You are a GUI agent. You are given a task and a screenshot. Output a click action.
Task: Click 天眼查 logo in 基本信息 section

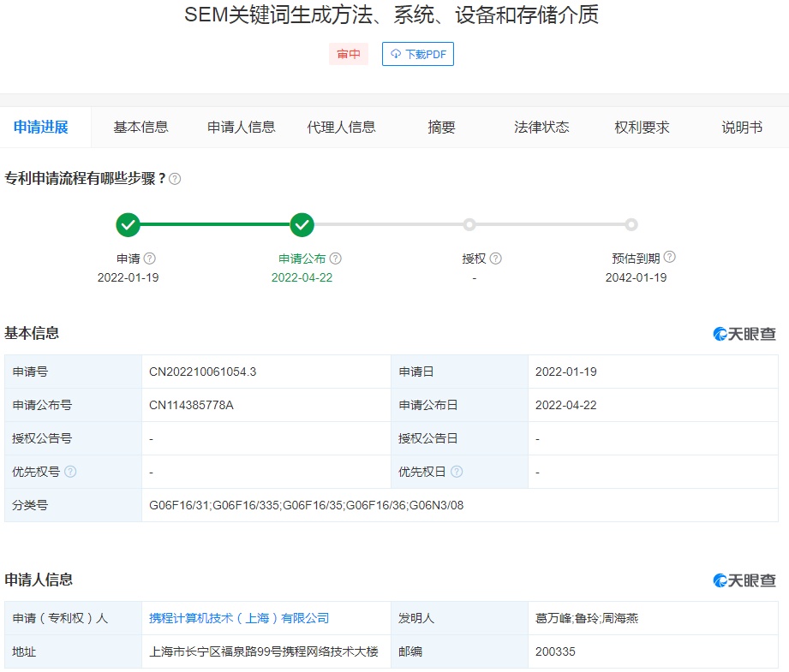(x=744, y=334)
